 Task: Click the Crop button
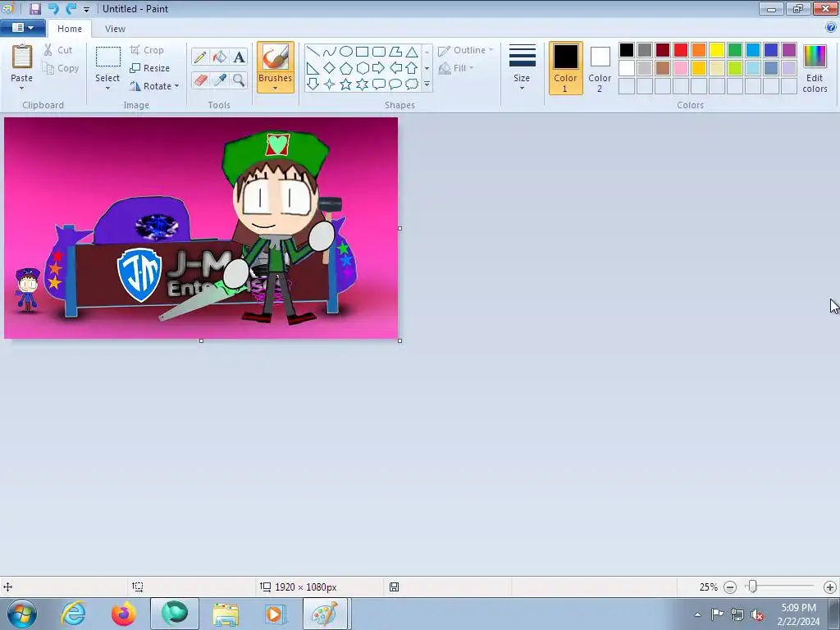pyautogui.click(x=147, y=50)
